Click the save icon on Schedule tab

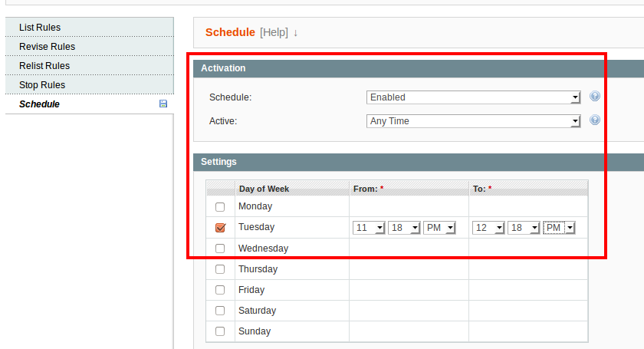coord(163,104)
